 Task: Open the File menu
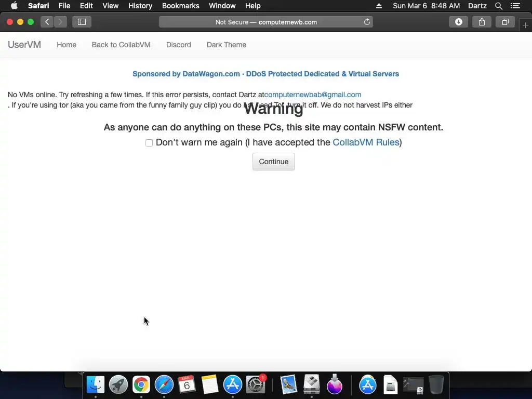point(64,6)
